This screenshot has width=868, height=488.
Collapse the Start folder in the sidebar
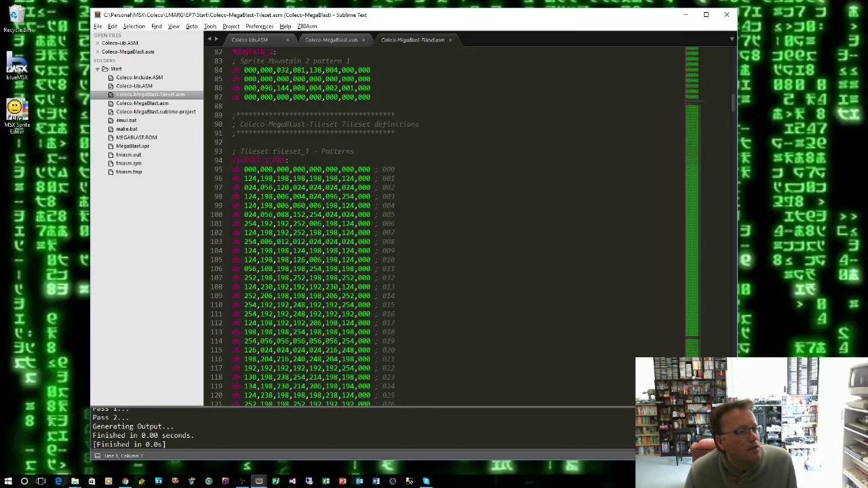[97, 69]
